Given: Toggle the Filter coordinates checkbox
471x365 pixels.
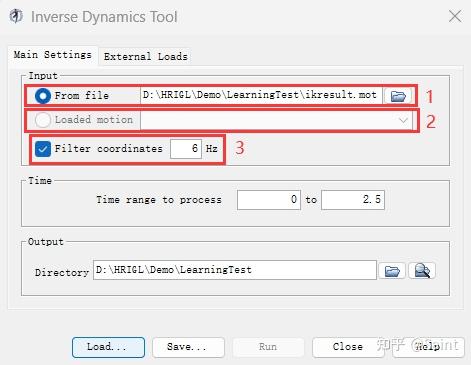Looking at the screenshot, I should (x=43, y=149).
